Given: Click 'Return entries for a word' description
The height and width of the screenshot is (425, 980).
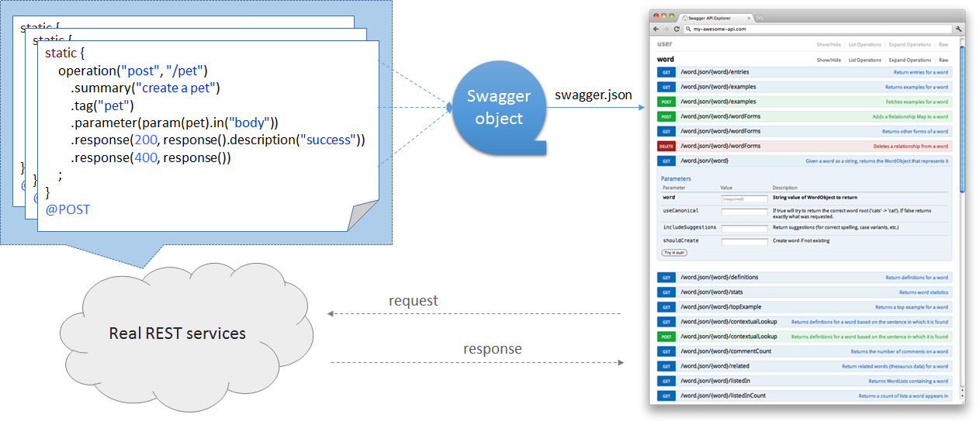Looking at the screenshot, I should coord(920,72).
